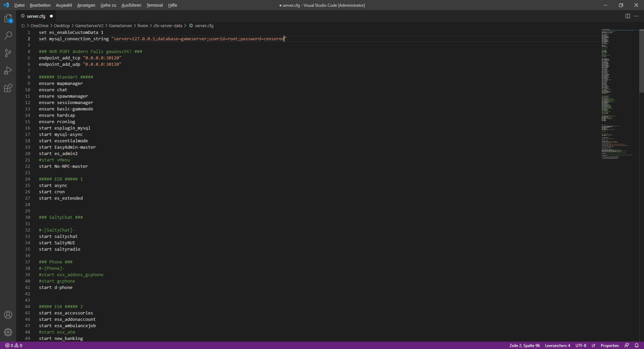Open the Run and Debug view
The image size is (644, 349).
coord(8,70)
